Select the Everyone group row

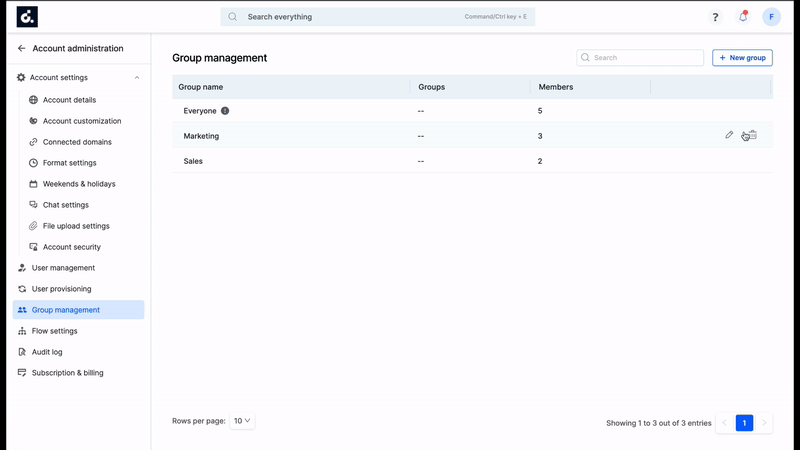472,111
